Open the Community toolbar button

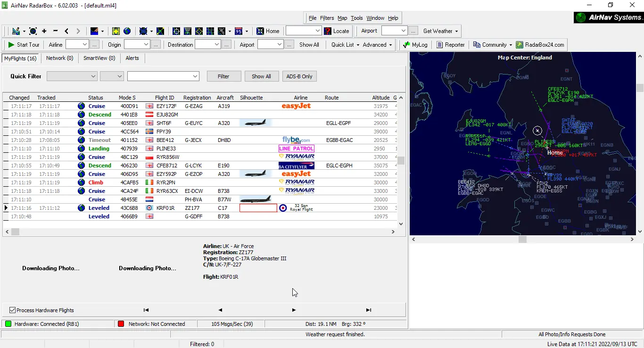pos(490,45)
